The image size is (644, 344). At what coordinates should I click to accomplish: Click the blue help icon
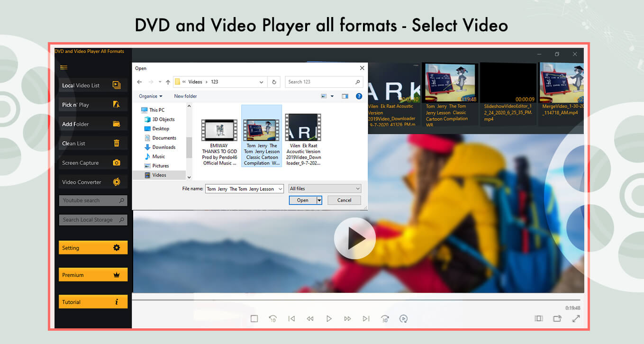click(359, 96)
